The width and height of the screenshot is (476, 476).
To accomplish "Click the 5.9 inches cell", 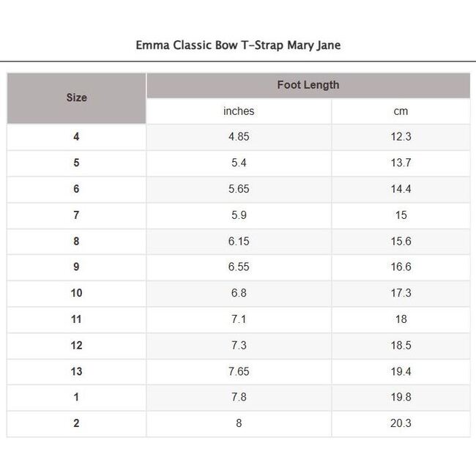I will (239, 215).
